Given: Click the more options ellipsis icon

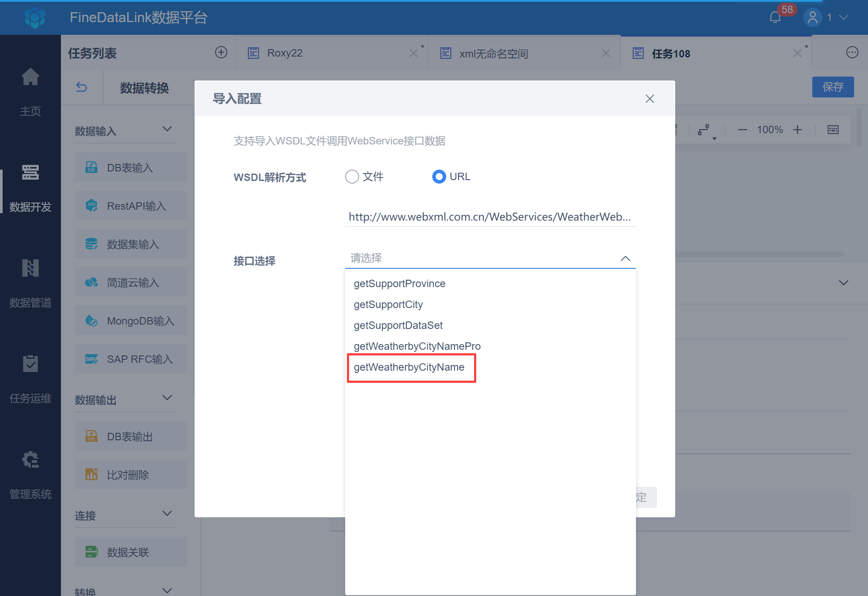Looking at the screenshot, I should coord(852,53).
